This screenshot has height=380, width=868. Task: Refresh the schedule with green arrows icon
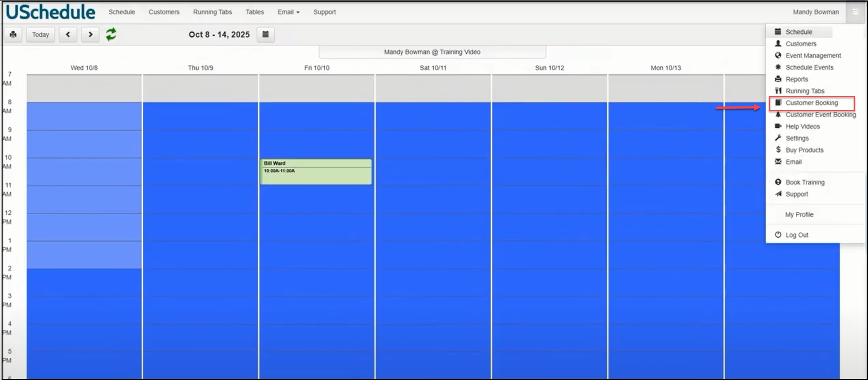[x=111, y=34]
